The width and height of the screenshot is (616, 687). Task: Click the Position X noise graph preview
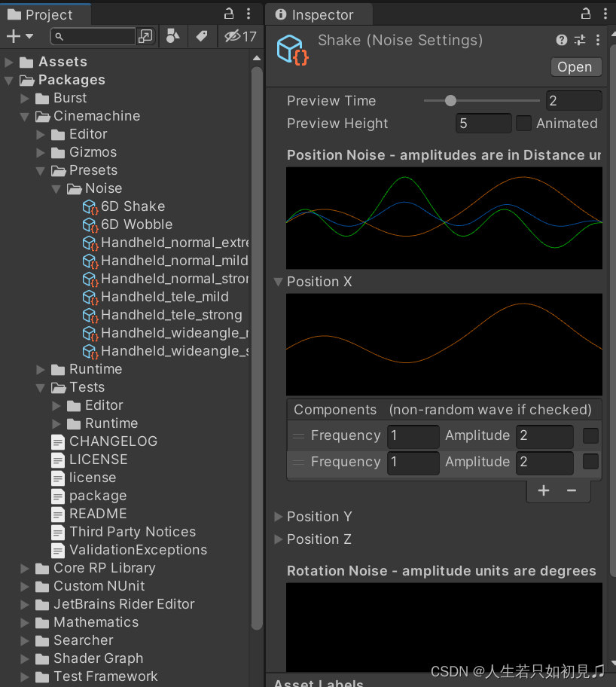tap(444, 344)
